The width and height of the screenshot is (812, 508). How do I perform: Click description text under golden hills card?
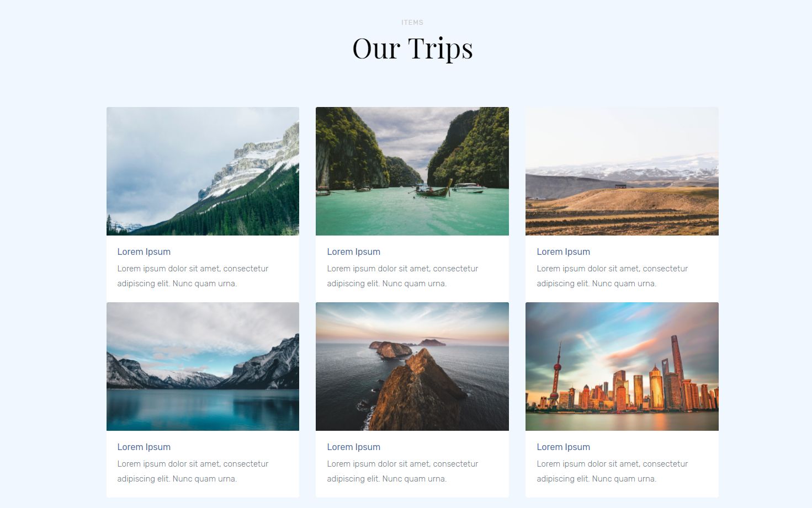[x=612, y=276]
